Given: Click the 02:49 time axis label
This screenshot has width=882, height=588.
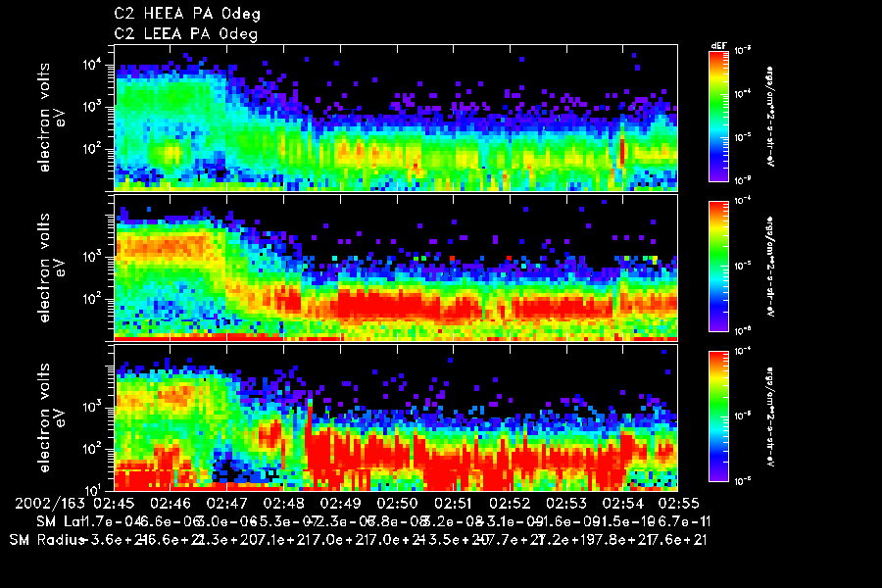Looking at the screenshot, I should coord(340,503).
